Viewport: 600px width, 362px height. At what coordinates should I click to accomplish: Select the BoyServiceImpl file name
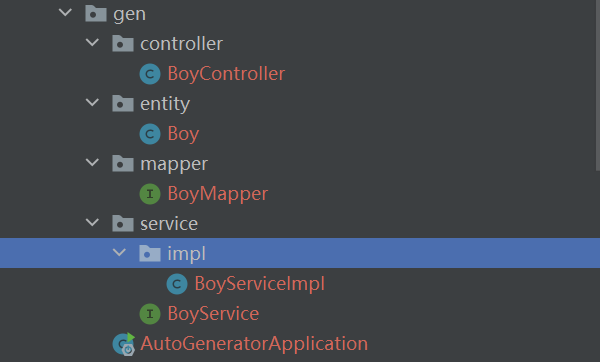pyautogui.click(x=259, y=284)
